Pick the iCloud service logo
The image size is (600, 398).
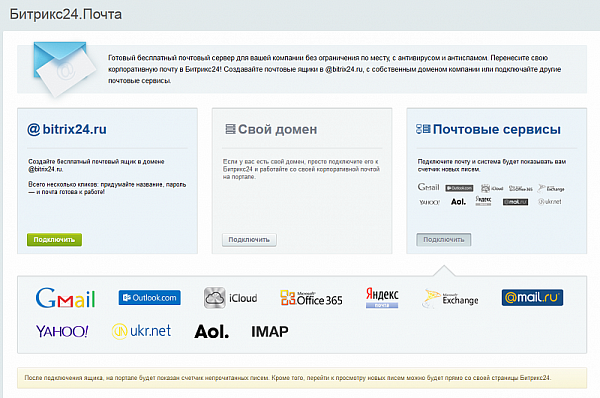(230, 298)
